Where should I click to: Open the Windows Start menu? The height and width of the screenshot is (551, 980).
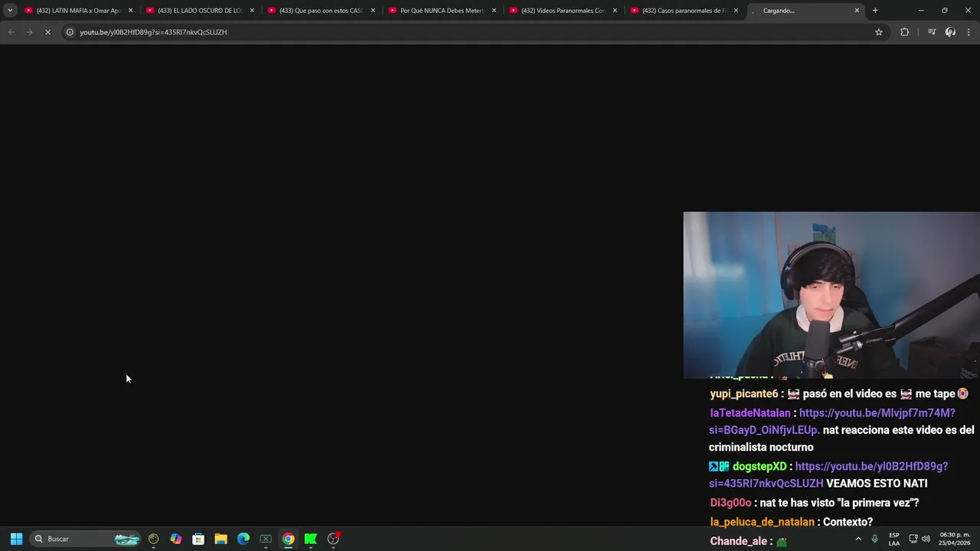point(16,539)
